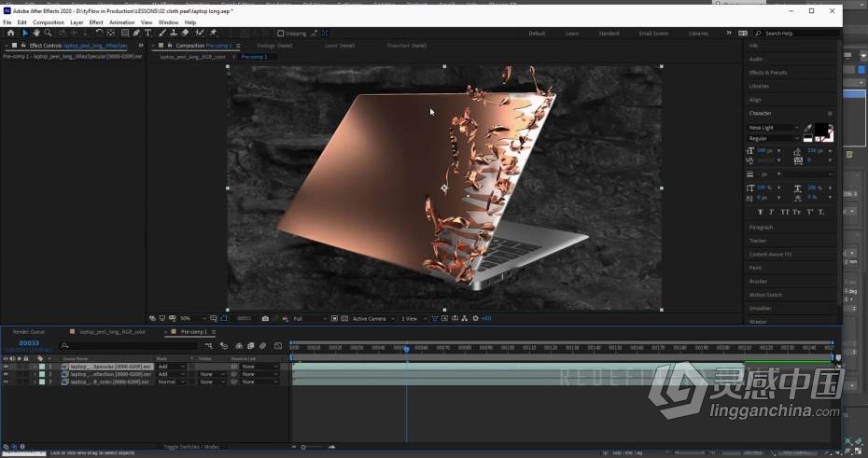This screenshot has width=868, height=458.
Task: Toggle Motion Blur enable in the timeline
Action: click(262, 346)
